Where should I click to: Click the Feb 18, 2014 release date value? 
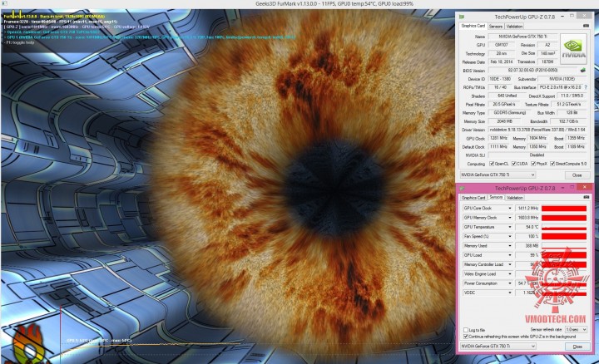(501, 61)
